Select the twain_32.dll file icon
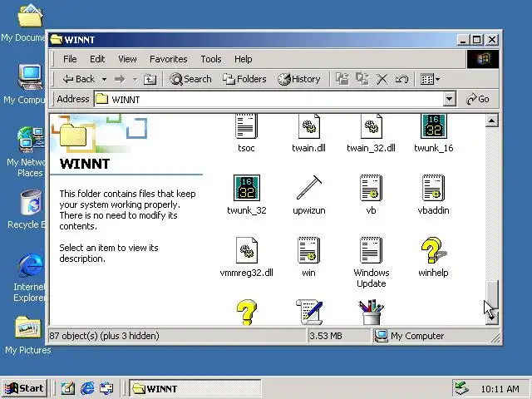 372,126
